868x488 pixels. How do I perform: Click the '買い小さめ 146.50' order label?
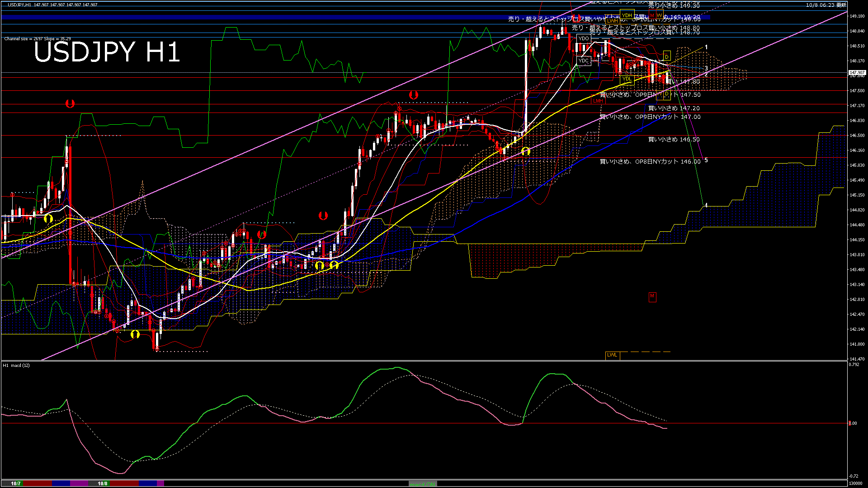pyautogui.click(x=674, y=140)
